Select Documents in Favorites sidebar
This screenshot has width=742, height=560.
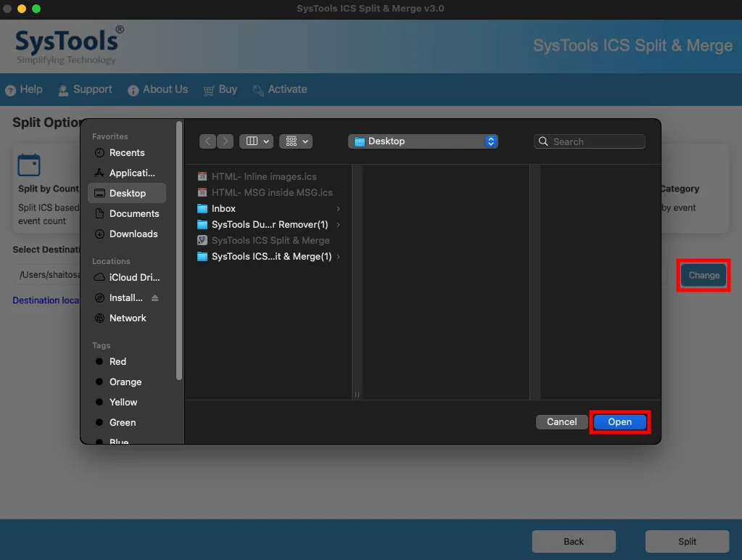[x=127, y=213]
